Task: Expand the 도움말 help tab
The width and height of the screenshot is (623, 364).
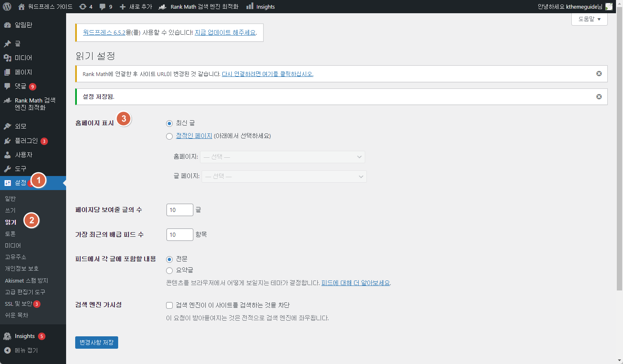Action: tap(590, 19)
